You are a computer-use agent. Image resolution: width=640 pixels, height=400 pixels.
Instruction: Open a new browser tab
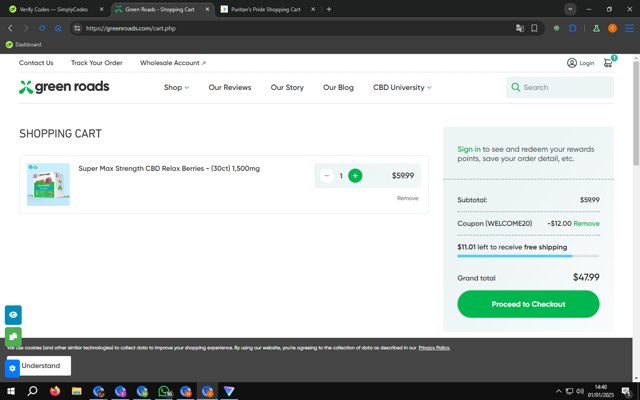click(329, 9)
